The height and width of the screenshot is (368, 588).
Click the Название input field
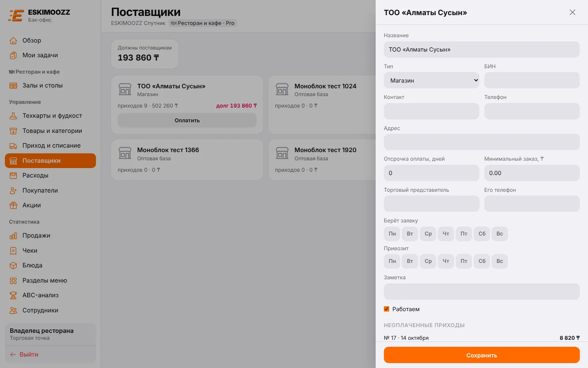point(482,49)
